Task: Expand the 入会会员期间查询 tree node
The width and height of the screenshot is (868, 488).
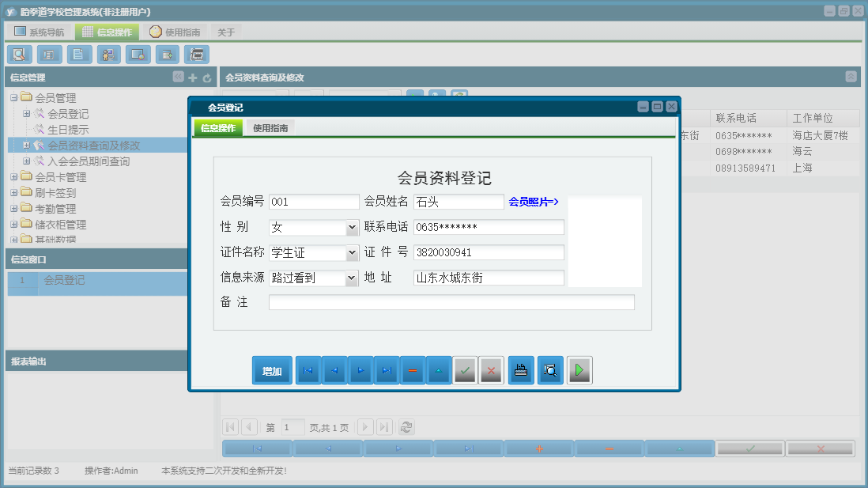Action: tap(27, 161)
